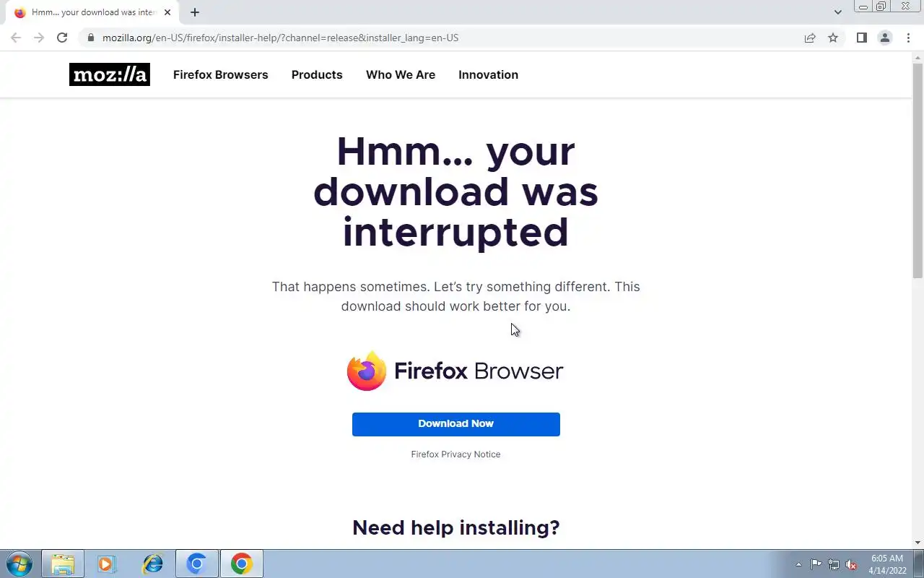Screen dimensions: 924x578
Task: Go forward using the forward arrow
Action: [39, 38]
